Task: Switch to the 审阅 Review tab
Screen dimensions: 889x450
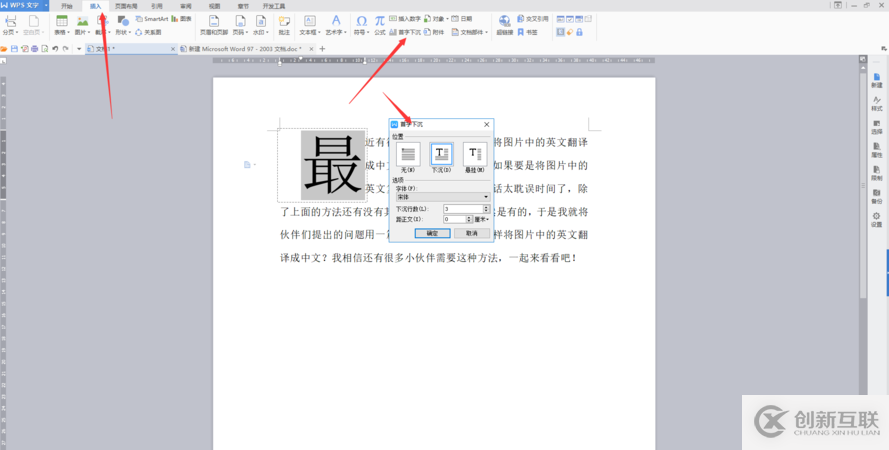Action: (x=186, y=6)
